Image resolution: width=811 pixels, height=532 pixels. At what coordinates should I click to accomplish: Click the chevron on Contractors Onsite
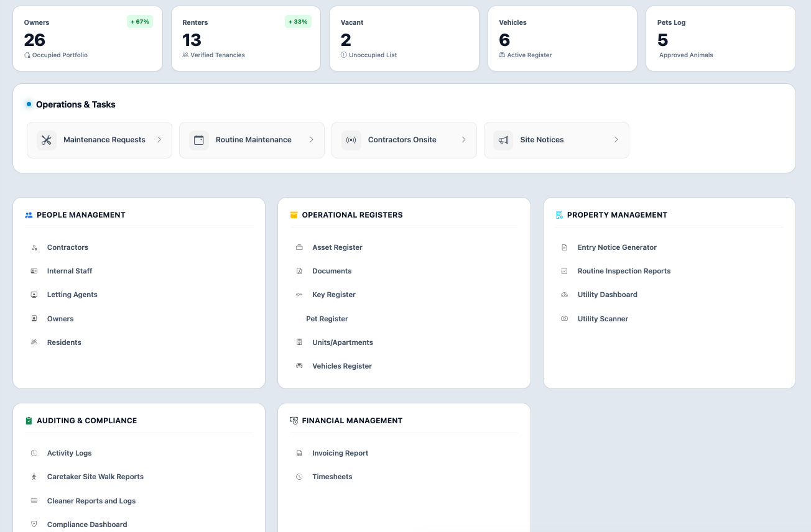[x=464, y=140]
